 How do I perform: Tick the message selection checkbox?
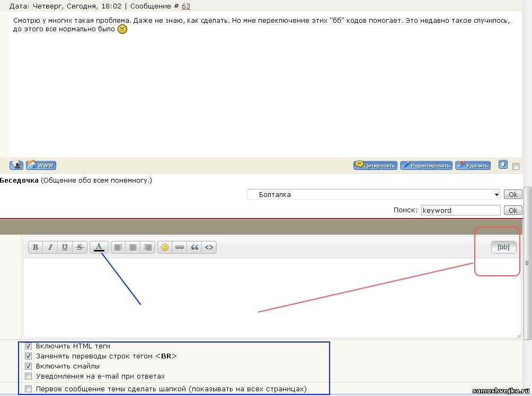click(516, 166)
